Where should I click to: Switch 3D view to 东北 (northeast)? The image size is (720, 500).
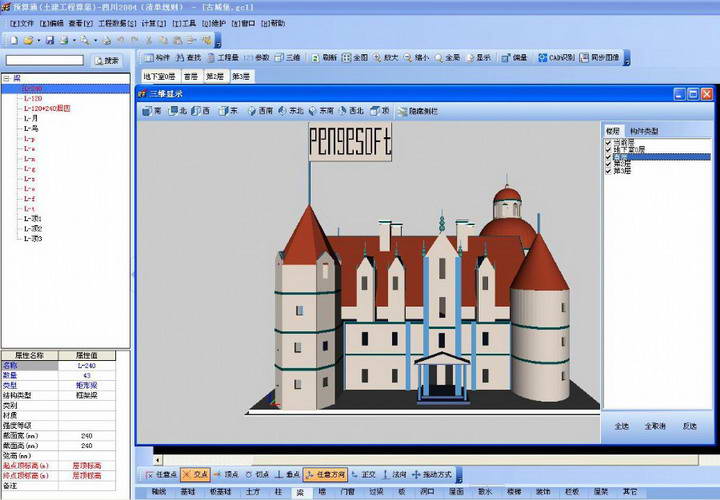291,111
